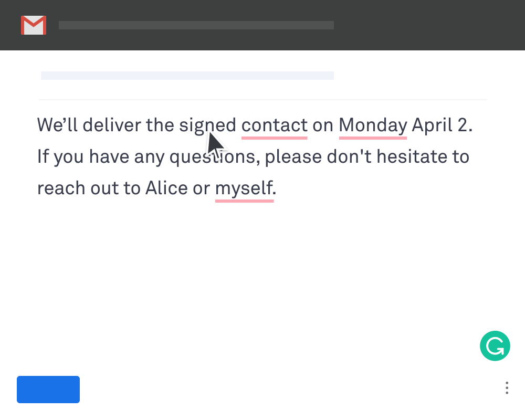
Task: Click the underlined word "myself"
Action: [244, 189]
